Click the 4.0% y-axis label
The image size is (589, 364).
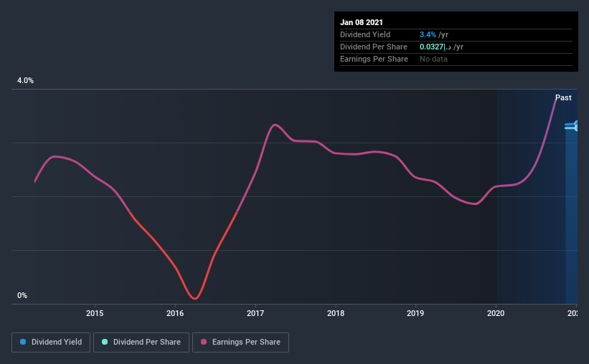[25, 81]
